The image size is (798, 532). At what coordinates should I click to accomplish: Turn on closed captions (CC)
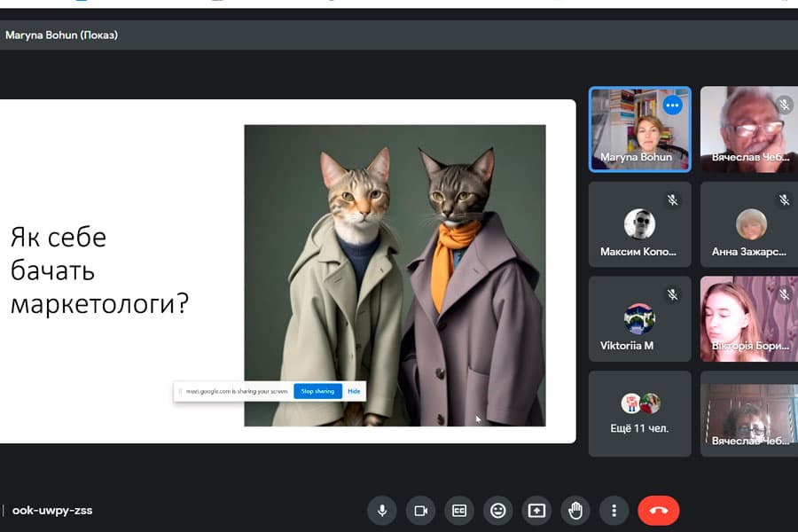(x=459, y=510)
